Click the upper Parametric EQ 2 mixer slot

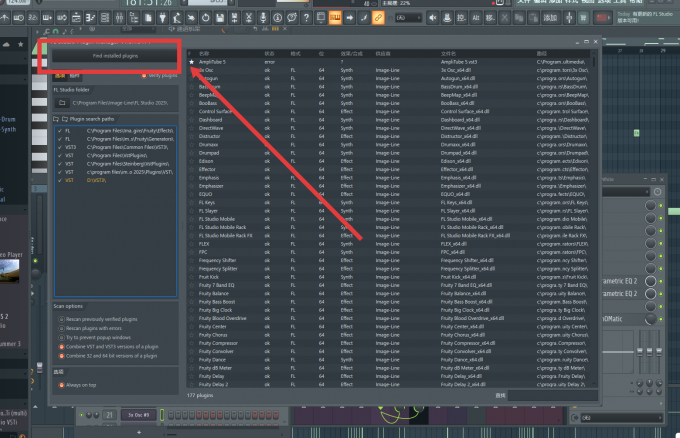click(621, 281)
